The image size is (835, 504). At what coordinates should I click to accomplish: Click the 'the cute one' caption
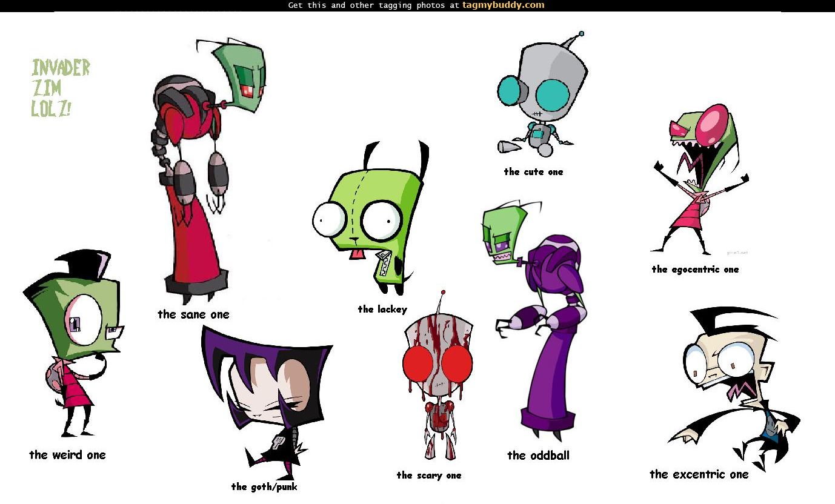533,172
